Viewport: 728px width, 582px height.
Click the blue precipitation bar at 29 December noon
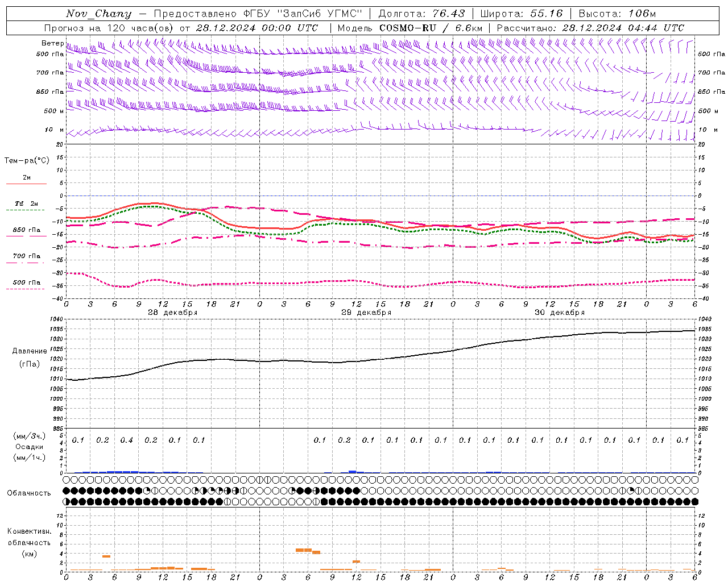click(x=353, y=471)
